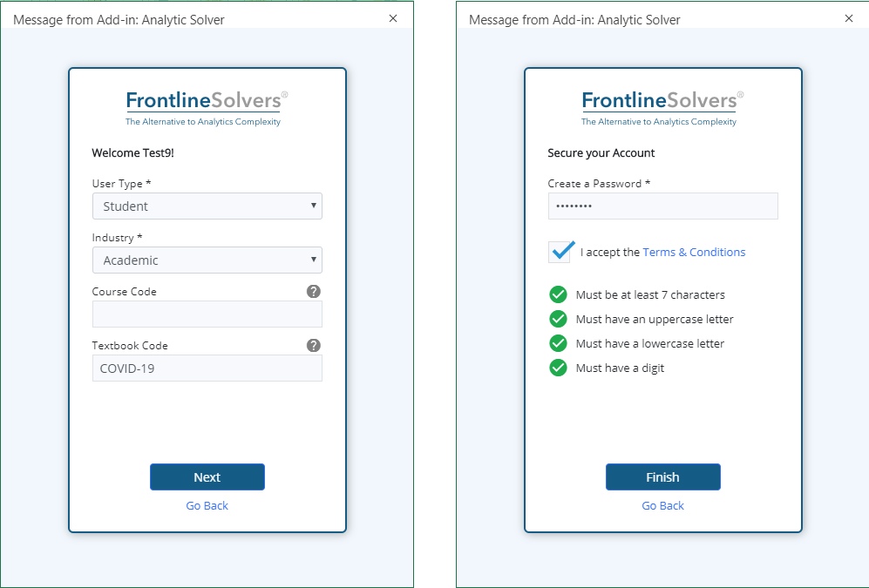The height and width of the screenshot is (588, 869).
Task: Click Go Back under the Next button
Action: click(x=207, y=505)
